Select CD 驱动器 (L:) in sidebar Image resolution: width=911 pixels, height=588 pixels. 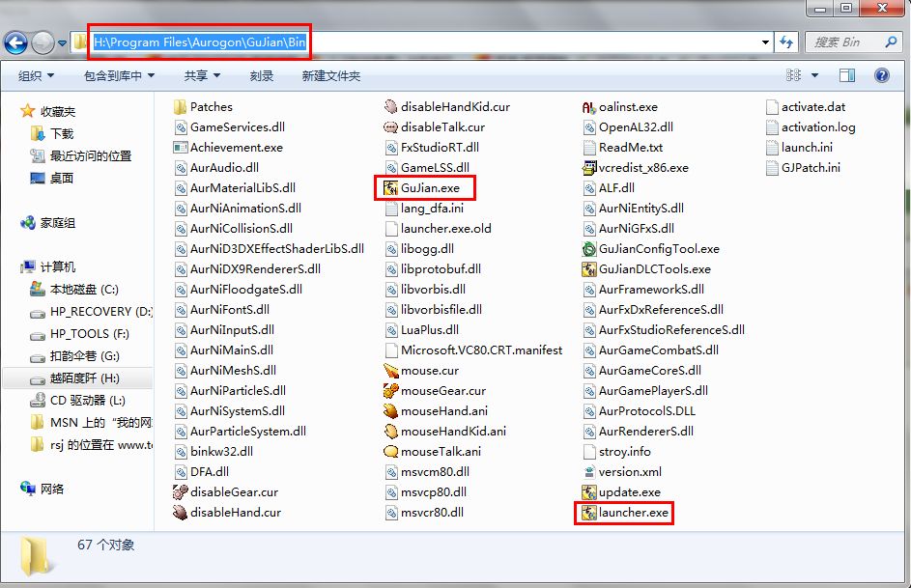pos(88,401)
